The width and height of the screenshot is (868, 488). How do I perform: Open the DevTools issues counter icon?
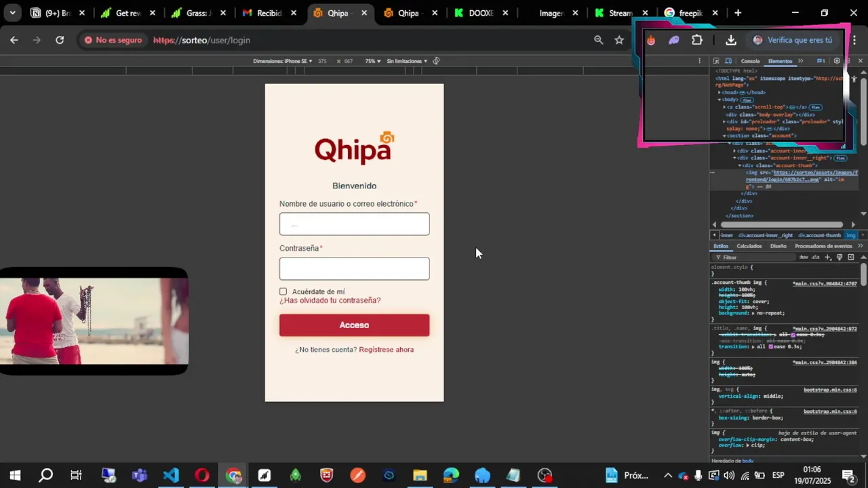tap(821, 61)
